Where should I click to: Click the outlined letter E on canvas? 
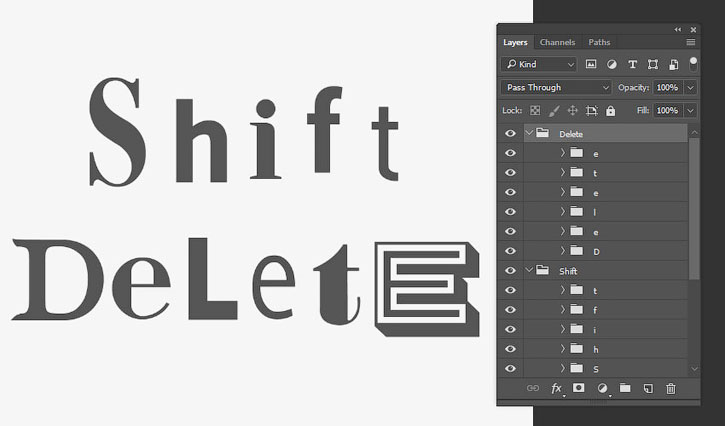coord(427,289)
